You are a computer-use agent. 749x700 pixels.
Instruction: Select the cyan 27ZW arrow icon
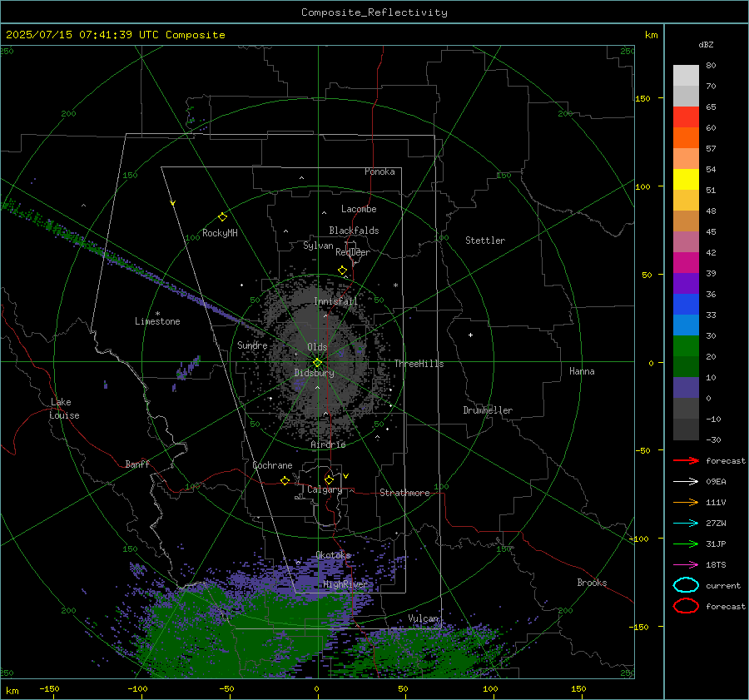(686, 524)
